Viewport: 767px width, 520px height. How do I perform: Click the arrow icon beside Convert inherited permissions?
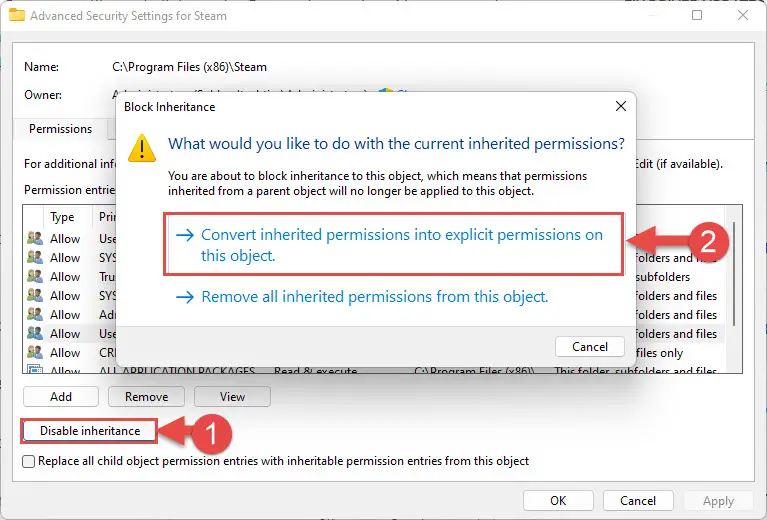pos(185,235)
